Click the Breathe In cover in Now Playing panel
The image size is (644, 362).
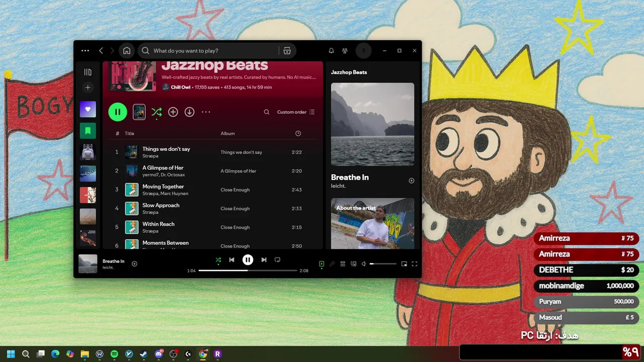[x=372, y=124]
